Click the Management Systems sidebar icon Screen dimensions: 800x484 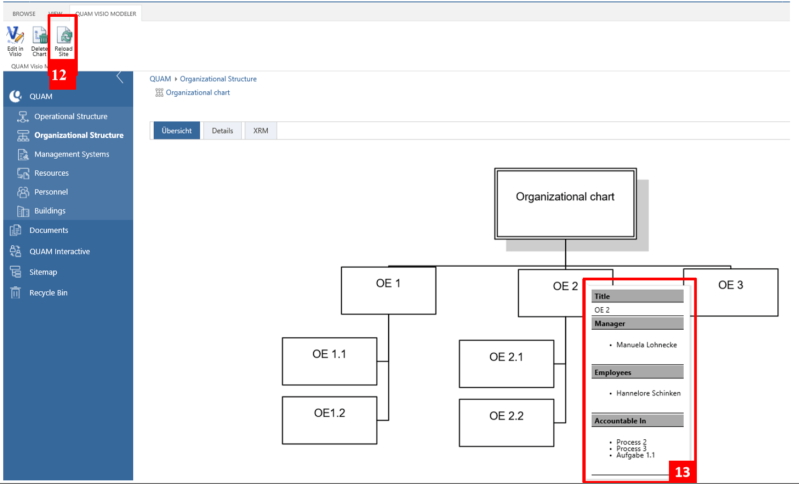coord(23,154)
